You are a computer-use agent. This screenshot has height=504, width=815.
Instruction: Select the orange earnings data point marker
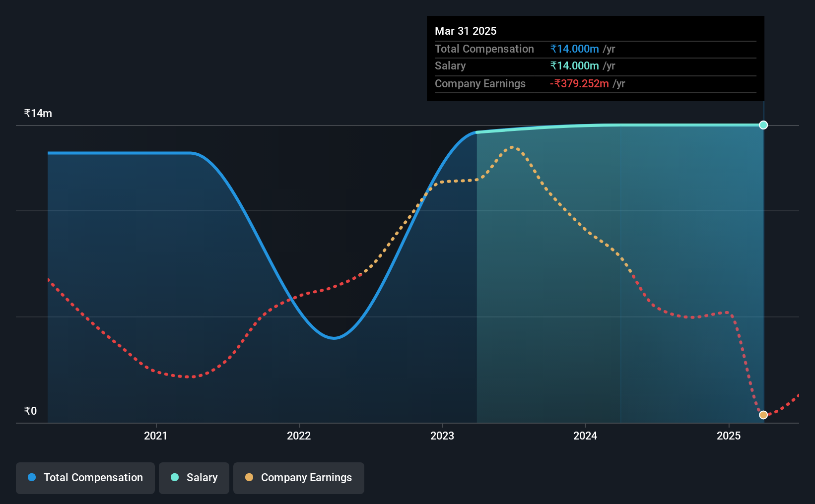point(763,415)
